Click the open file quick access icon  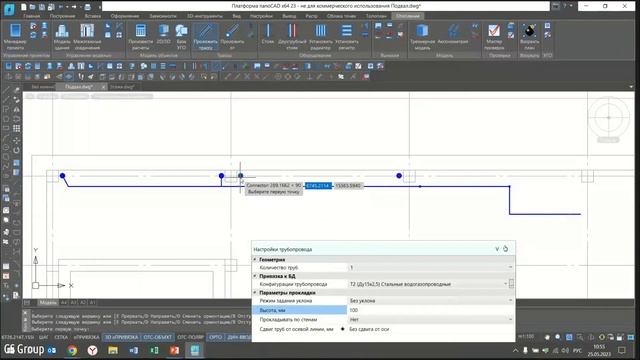click(33, 7)
